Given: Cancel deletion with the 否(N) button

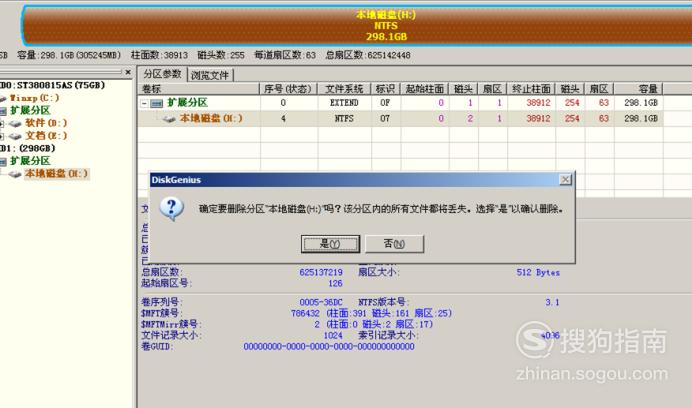Looking at the screenshot, I should pos(395,244).
